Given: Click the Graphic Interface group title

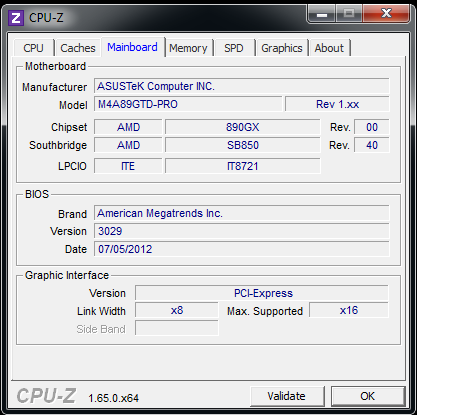Looking at the screenshot, I should pyautogui.click(x=67, y=275).
